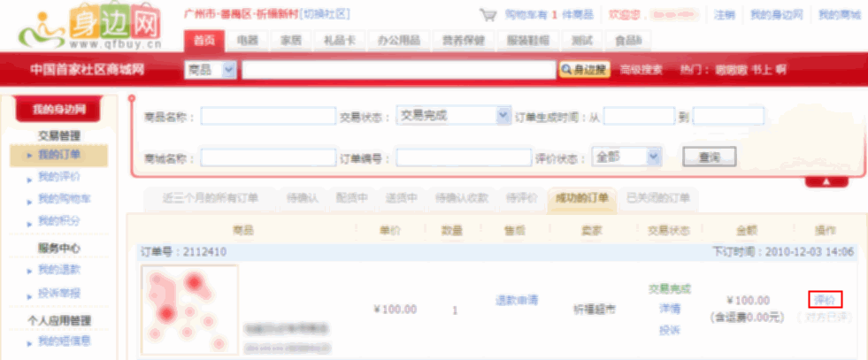Switch to 已关闭的订单 tab
868x360 pixels.
tap(657, 197)
